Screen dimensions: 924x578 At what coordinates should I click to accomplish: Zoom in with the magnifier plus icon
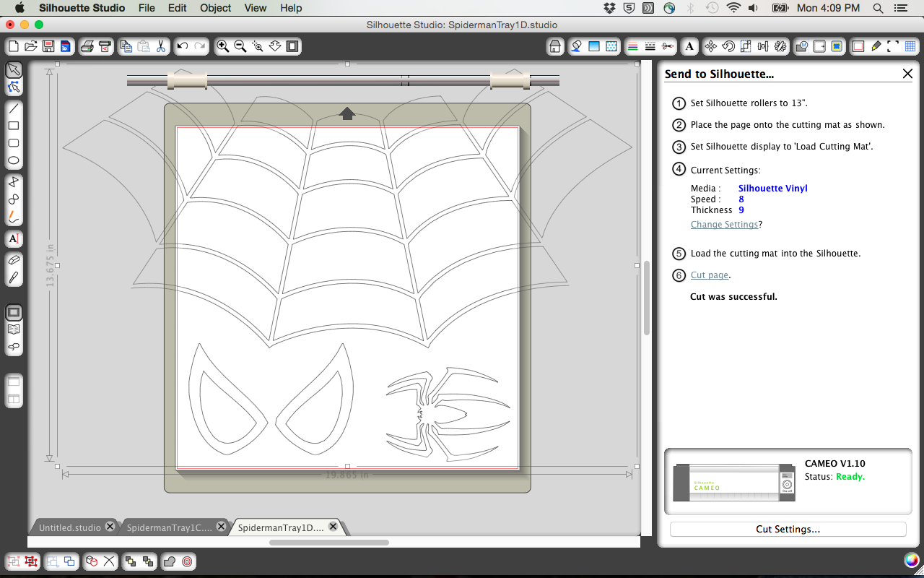point(223,46)
